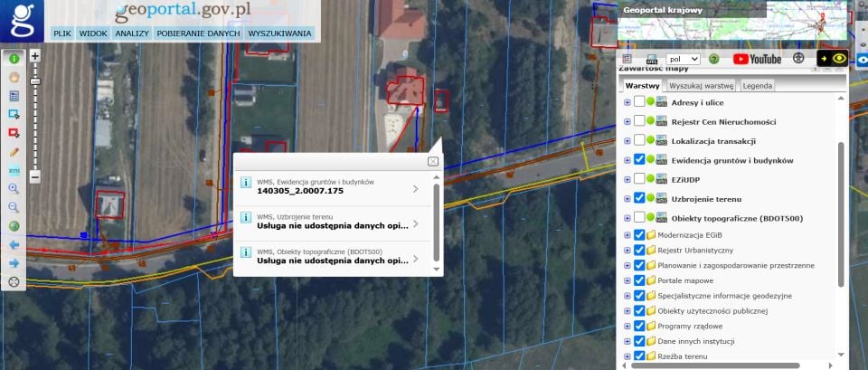Enable the high contrast eye mode
Screen dimensions: 868x370
[832, 58]
